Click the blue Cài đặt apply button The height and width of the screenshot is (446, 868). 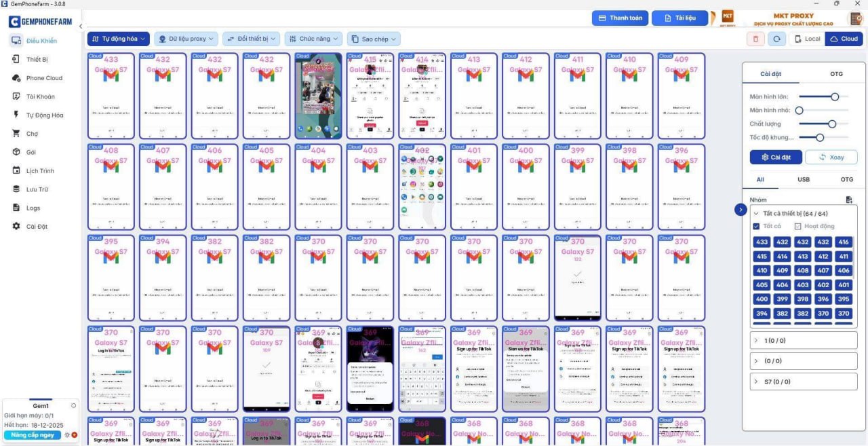tap(775, 157)
